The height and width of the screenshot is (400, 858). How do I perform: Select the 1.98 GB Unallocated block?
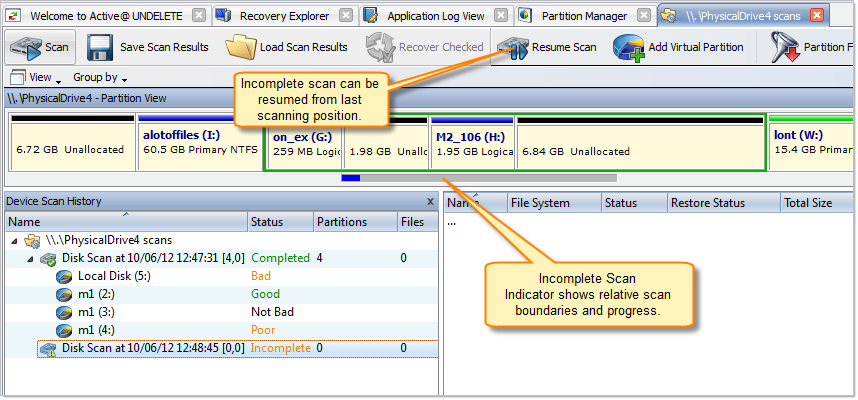pyautogui.click(x=386, y=142)
